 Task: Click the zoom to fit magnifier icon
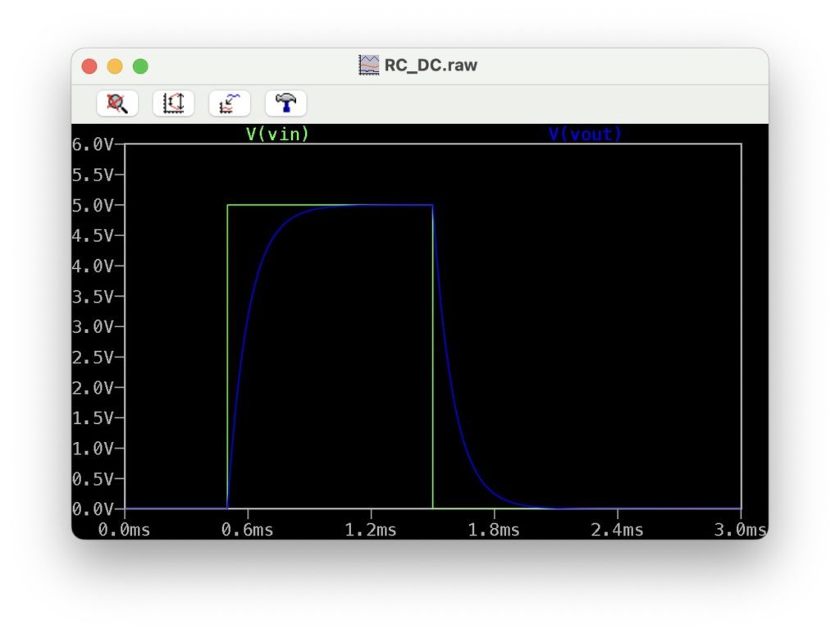click(117, 103)
